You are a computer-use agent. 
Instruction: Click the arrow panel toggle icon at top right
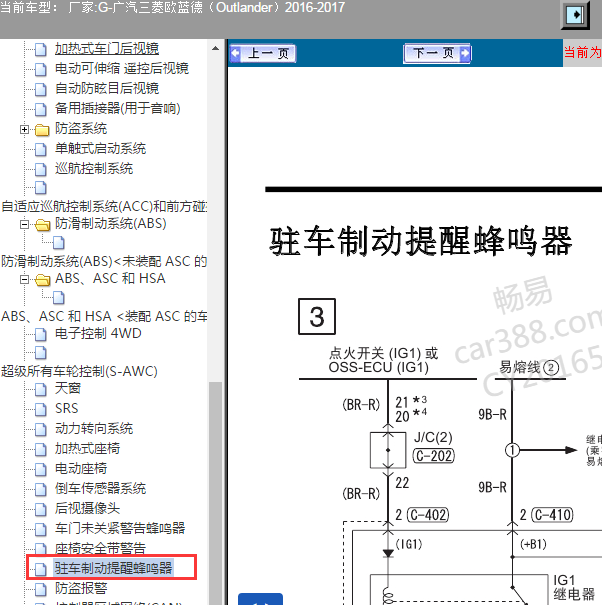[x=575, y=15]
